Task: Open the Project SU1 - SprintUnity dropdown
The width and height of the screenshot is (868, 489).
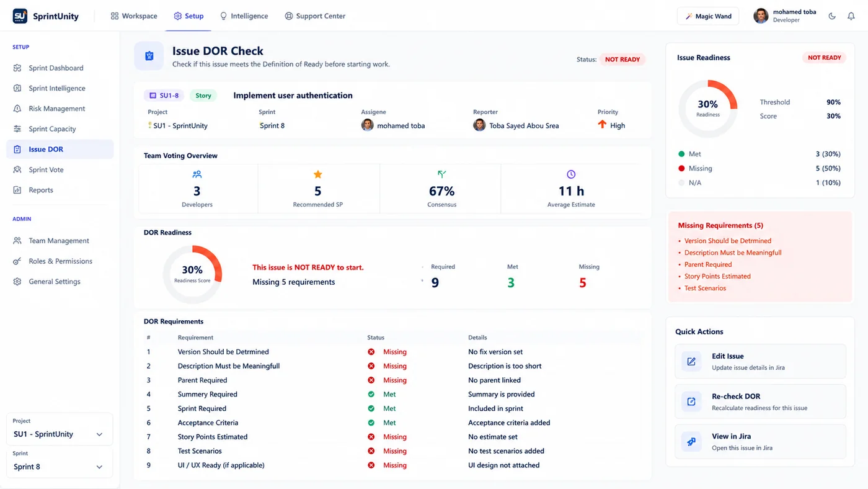Action: [60, 429]
